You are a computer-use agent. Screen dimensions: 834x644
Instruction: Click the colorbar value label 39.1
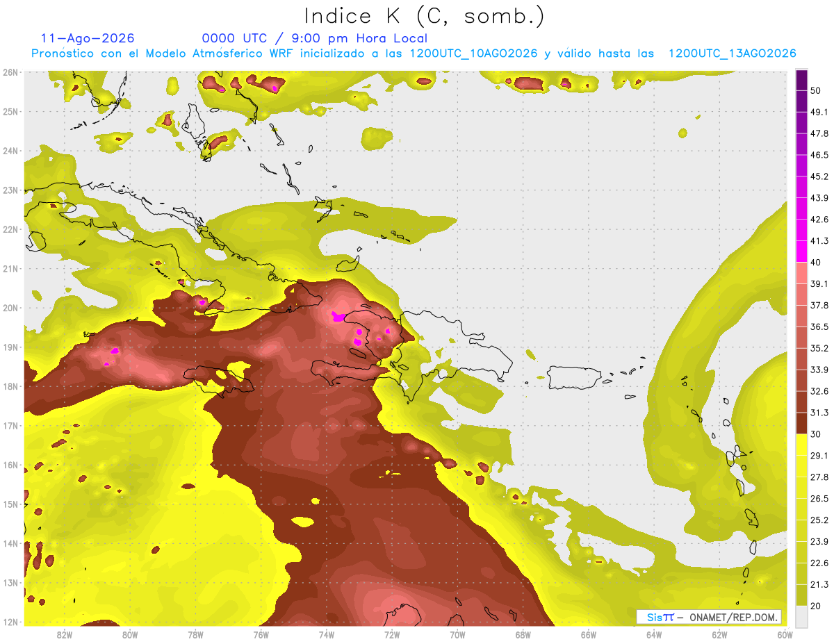(x=819, y=283)
